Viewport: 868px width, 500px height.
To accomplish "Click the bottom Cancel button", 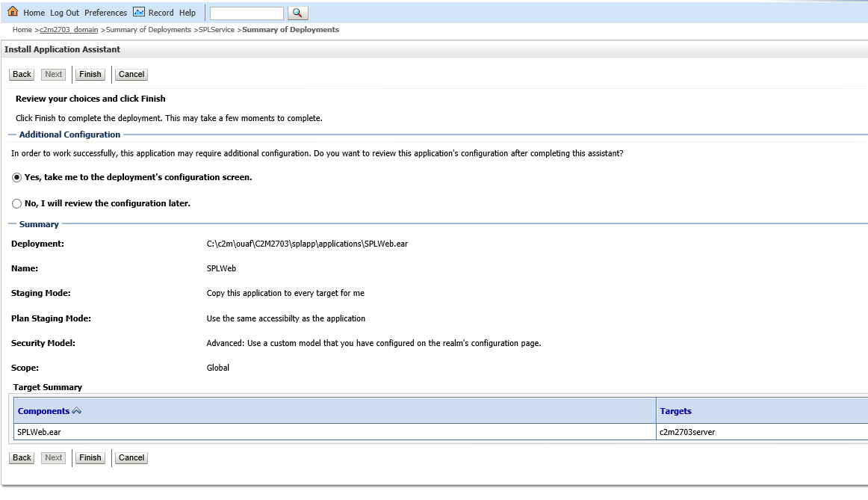I will 131,458.
